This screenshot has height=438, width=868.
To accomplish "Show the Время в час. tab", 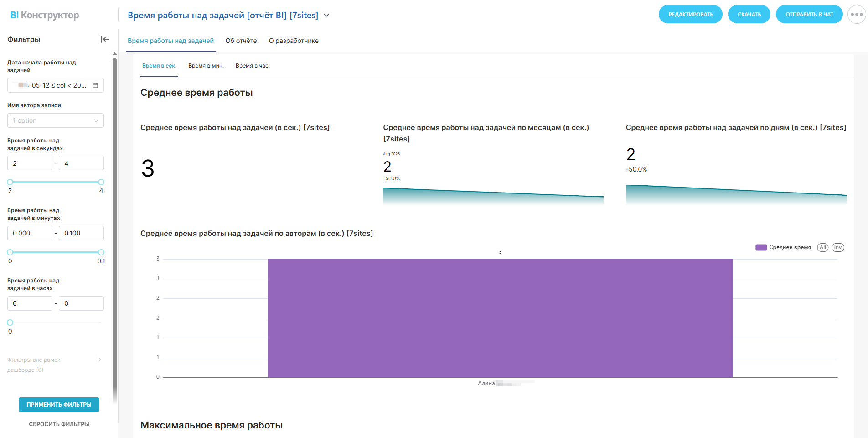I will 253,66.
